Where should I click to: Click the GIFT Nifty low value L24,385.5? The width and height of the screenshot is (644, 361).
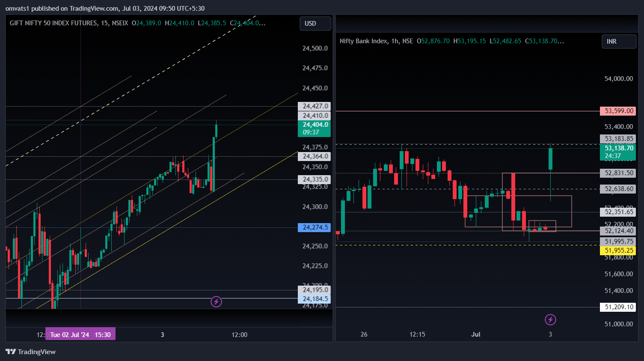212,23
